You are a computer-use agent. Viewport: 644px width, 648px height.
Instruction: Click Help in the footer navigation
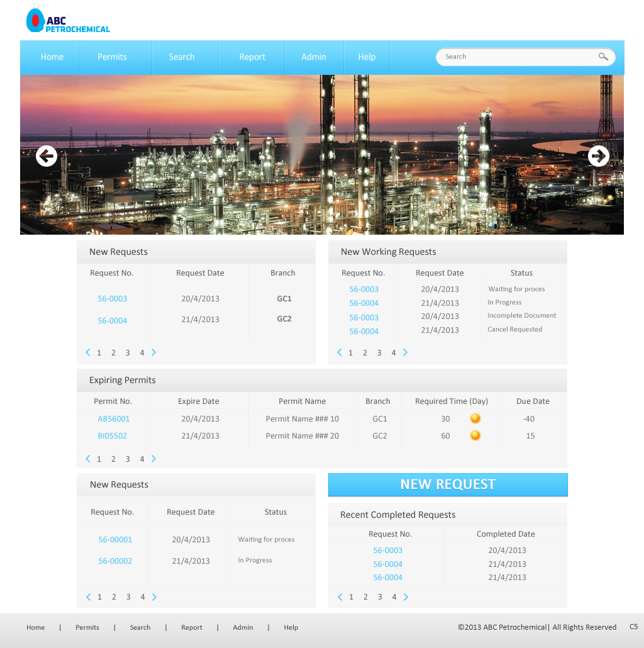(x=291, y=627)
